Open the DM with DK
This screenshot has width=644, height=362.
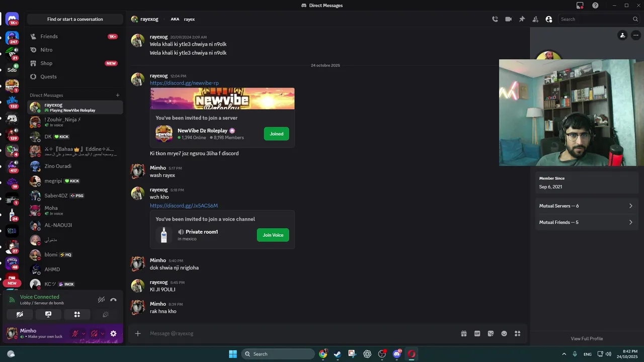[x=75, y=137]
